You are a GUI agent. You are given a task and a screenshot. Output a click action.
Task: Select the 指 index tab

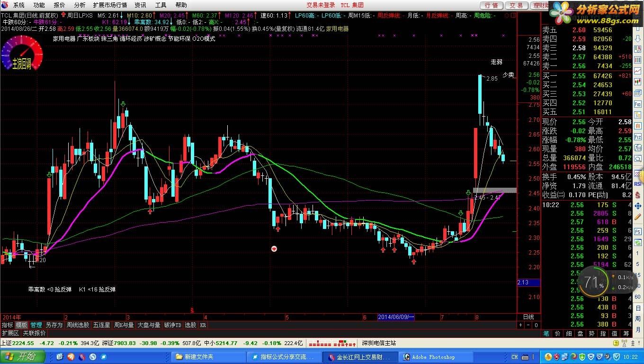click(x=603, y=334)
